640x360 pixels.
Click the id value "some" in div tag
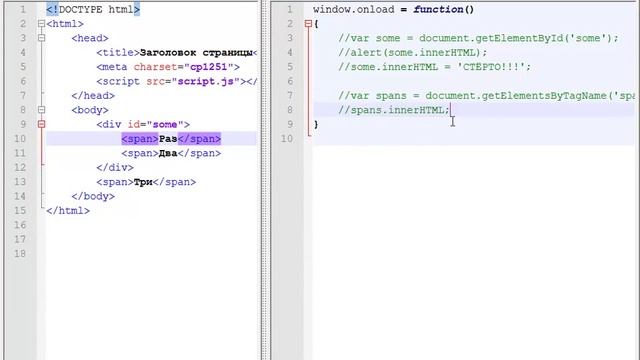pos(165,124)
